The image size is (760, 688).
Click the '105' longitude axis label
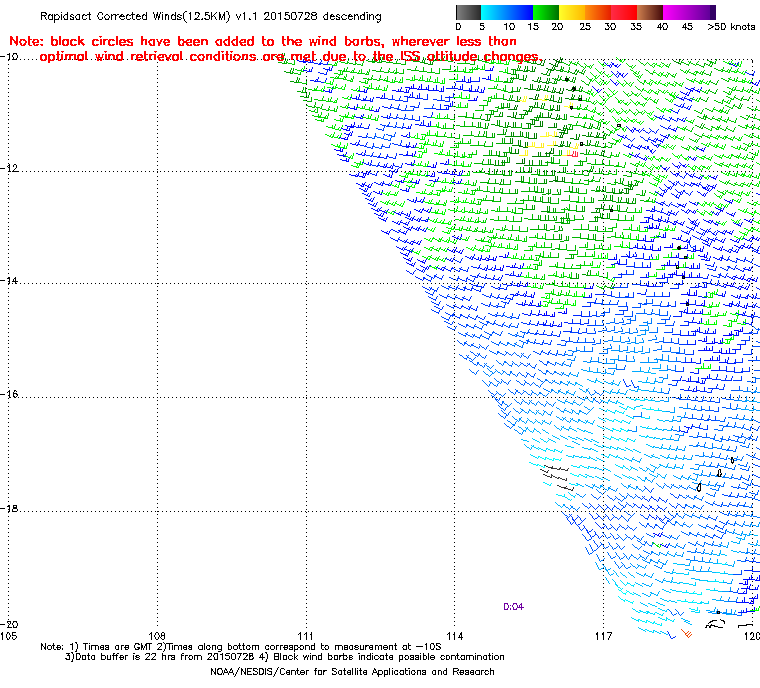[x=8, y=636]
